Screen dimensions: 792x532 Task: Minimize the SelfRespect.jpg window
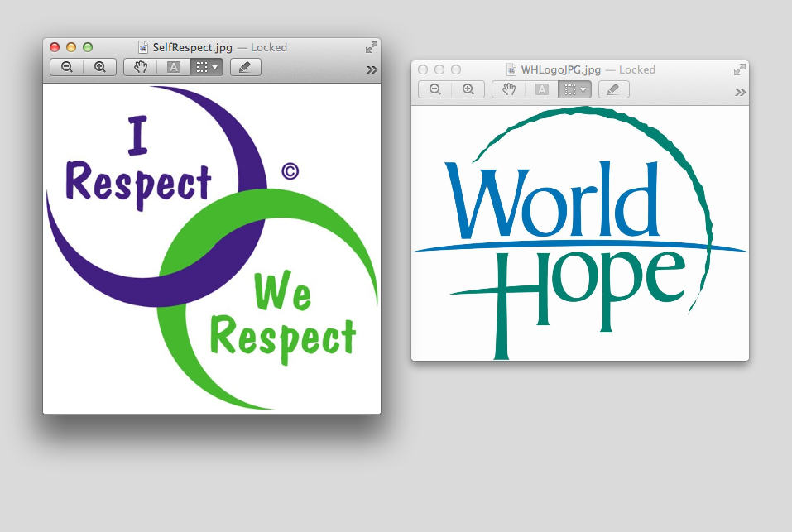(x=71, y=47)
